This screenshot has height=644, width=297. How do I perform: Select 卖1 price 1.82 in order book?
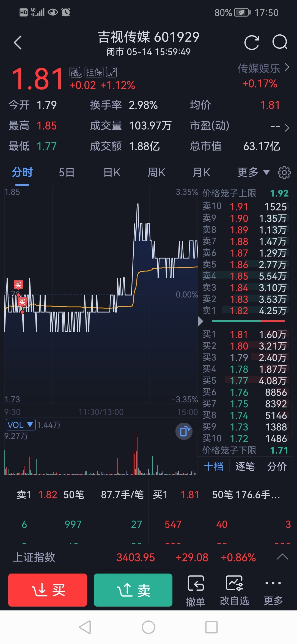coord(245,311)
